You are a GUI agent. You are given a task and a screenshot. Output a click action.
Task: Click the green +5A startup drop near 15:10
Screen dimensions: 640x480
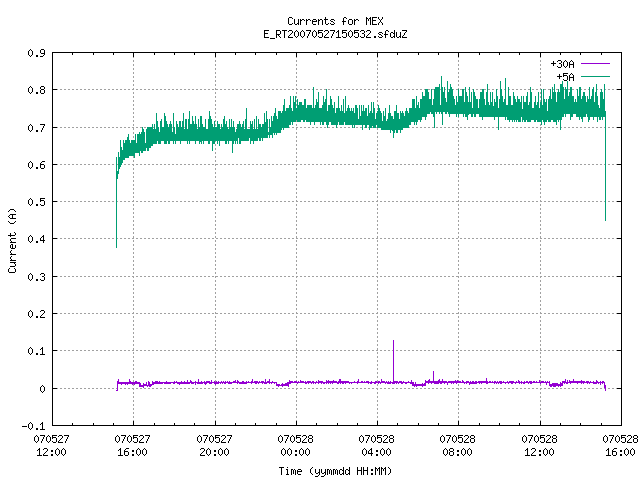(116, 204)
